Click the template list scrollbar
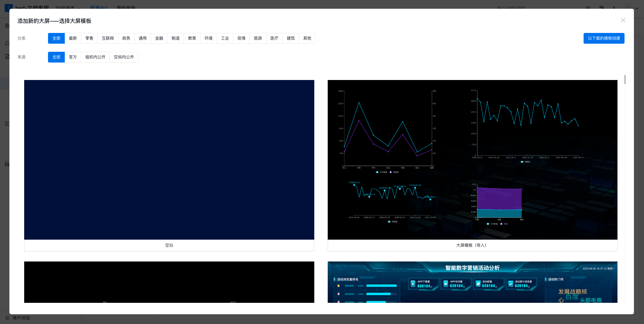 click(625, 80)
